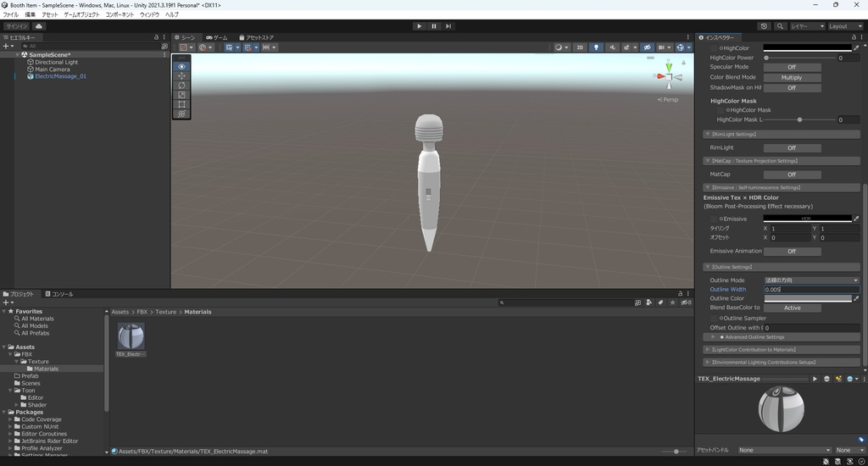Switch to the アセットストア tab

[x=256, y=37]
